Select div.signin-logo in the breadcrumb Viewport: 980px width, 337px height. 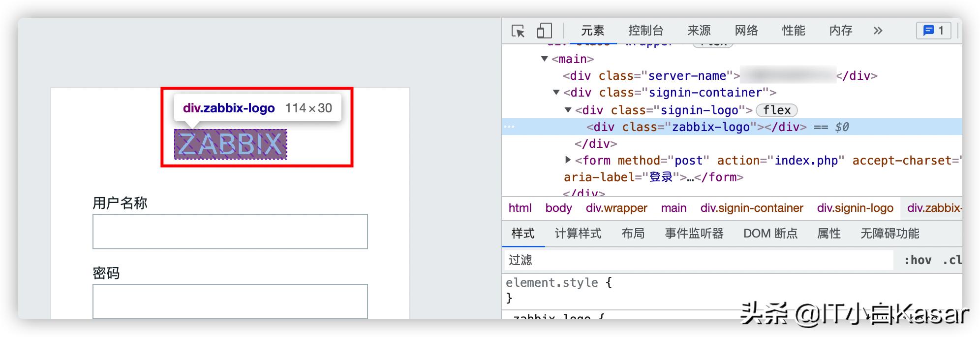(x=855, y=208)
